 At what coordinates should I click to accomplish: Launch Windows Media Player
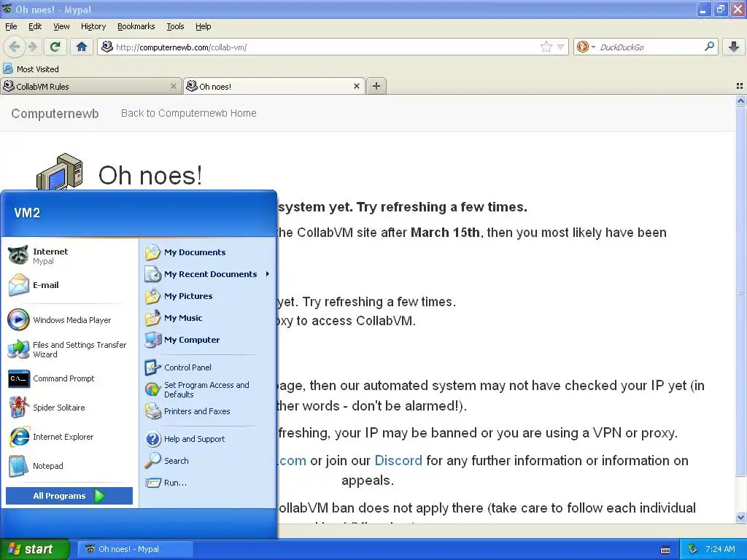pyautogui.click(x=70, y=320)
